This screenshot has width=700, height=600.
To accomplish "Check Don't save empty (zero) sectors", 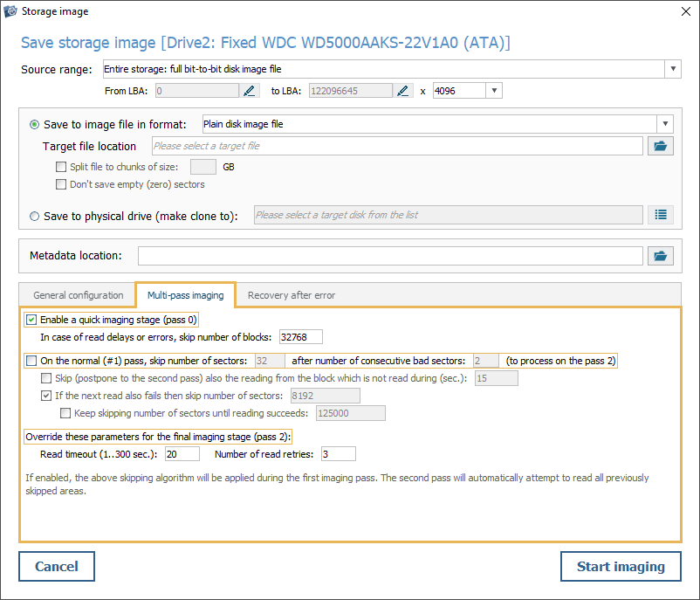I will 61,184.
